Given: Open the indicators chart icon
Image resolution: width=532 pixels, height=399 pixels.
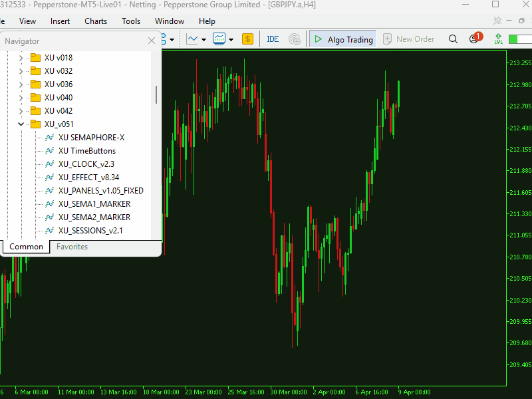Looking at the screenshot, I should [219, 39].
